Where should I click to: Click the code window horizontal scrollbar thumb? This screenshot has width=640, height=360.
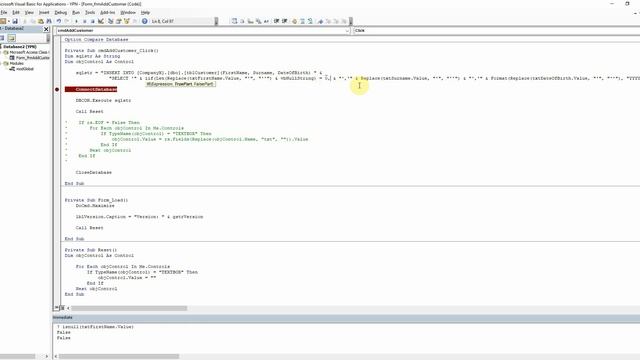[x=129, y=308]
